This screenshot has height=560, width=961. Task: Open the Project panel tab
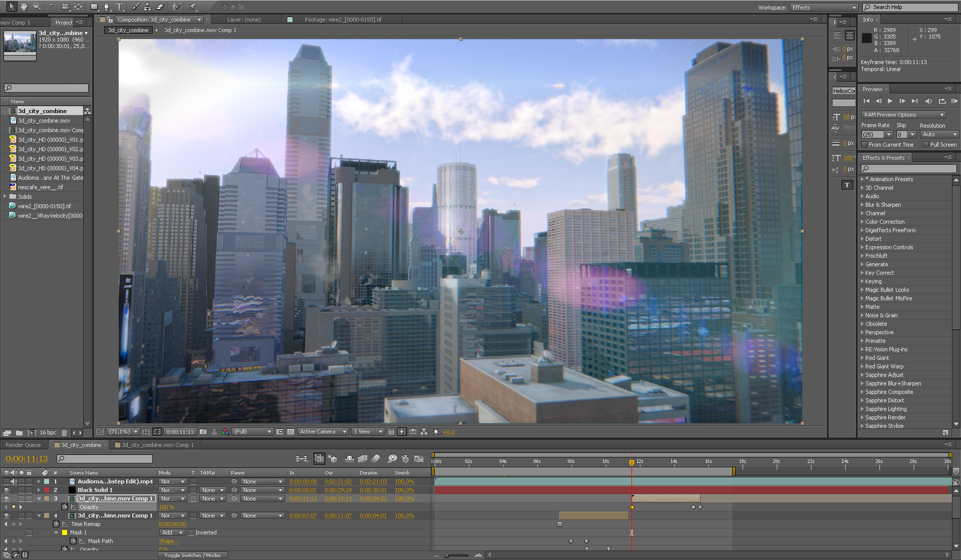[64, 22]
